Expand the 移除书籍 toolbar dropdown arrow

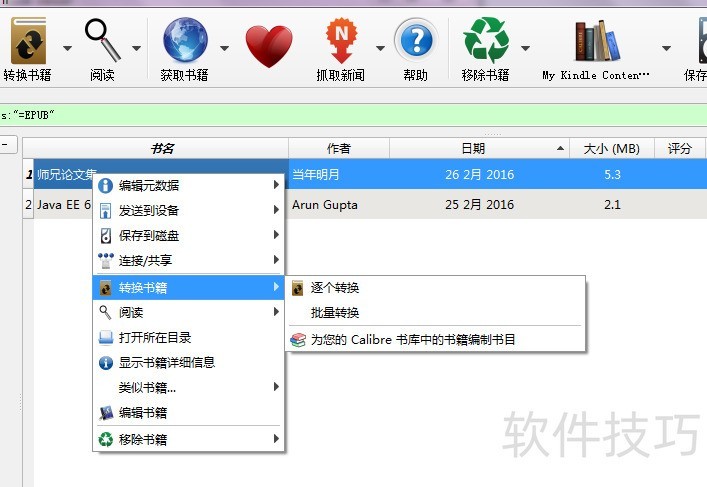(526, 47)
